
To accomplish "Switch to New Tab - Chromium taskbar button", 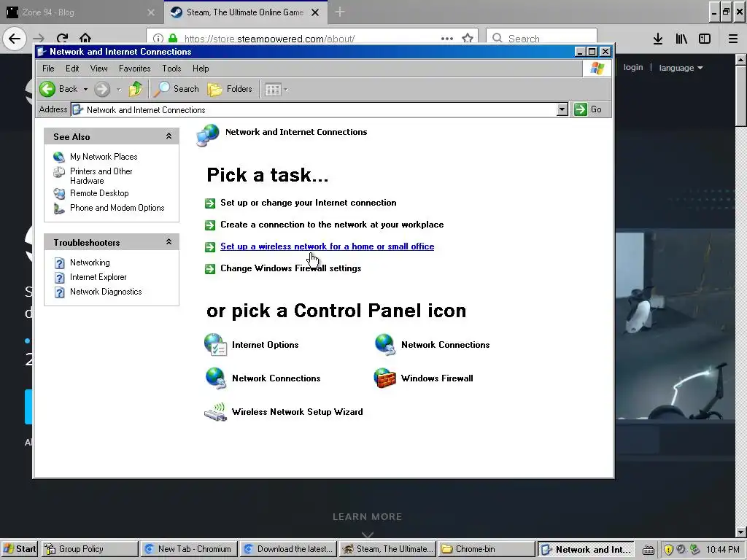I will 189,549.
